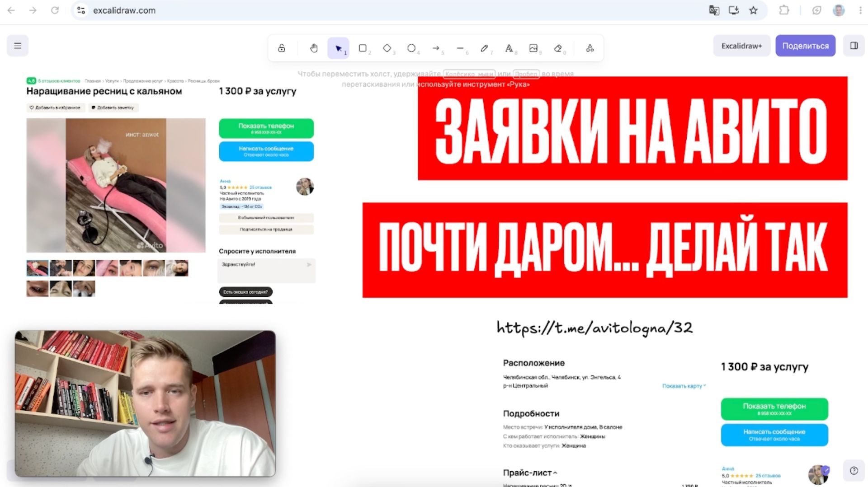The height and width of the screenshot is (487, 868).
Task: Click the Расположение heading
Action: click(x=534, y=363)
